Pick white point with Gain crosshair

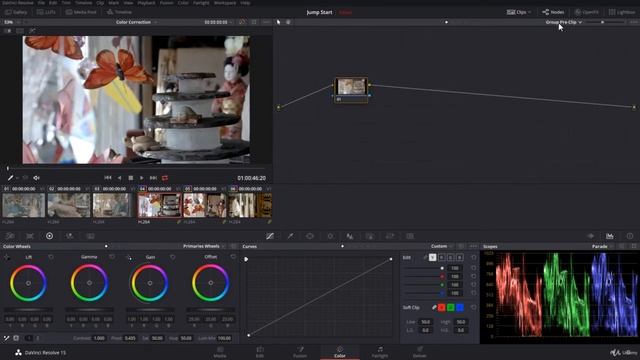pos(129,257)
